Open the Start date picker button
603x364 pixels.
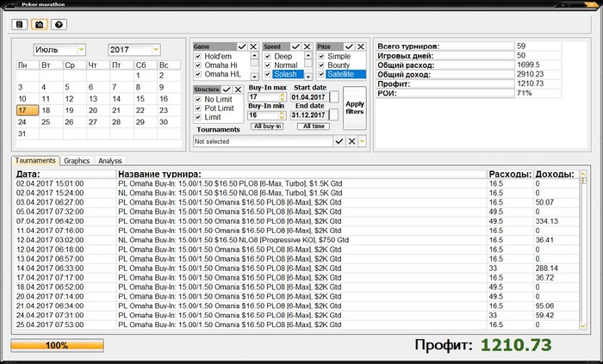pyautogui.click(x=334, y=97)
